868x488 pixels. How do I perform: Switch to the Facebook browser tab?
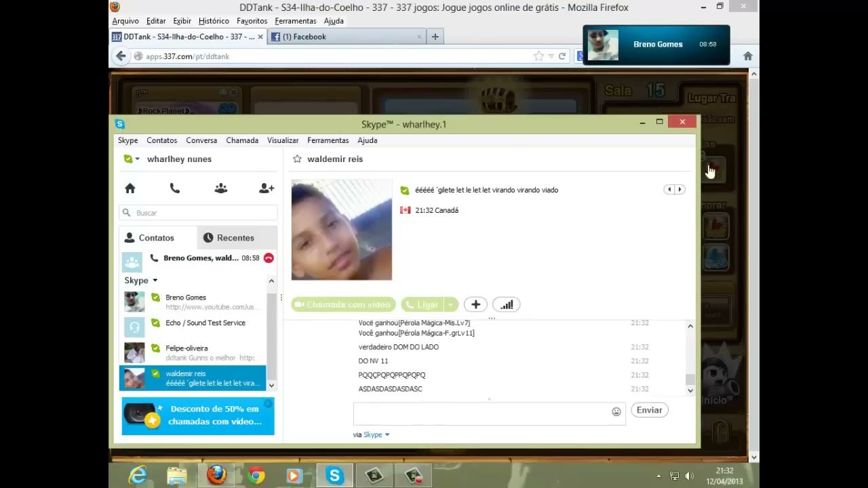[347, 37]
